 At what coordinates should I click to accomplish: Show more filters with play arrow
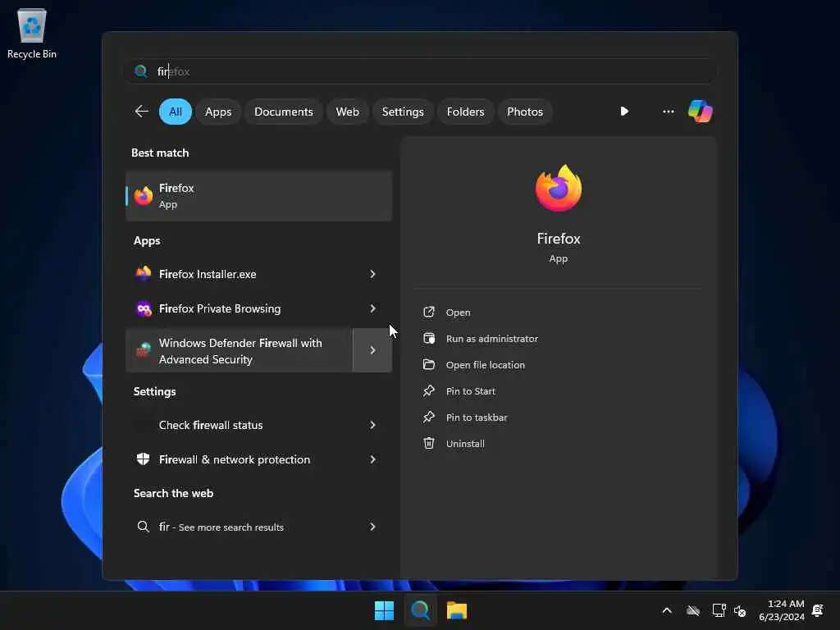[624, 112]
